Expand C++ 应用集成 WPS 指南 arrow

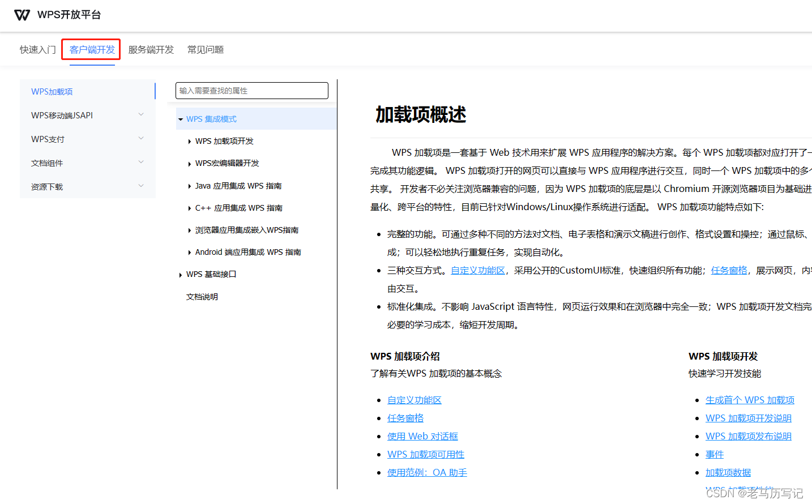pyautogui.click(x=190, y=208)
